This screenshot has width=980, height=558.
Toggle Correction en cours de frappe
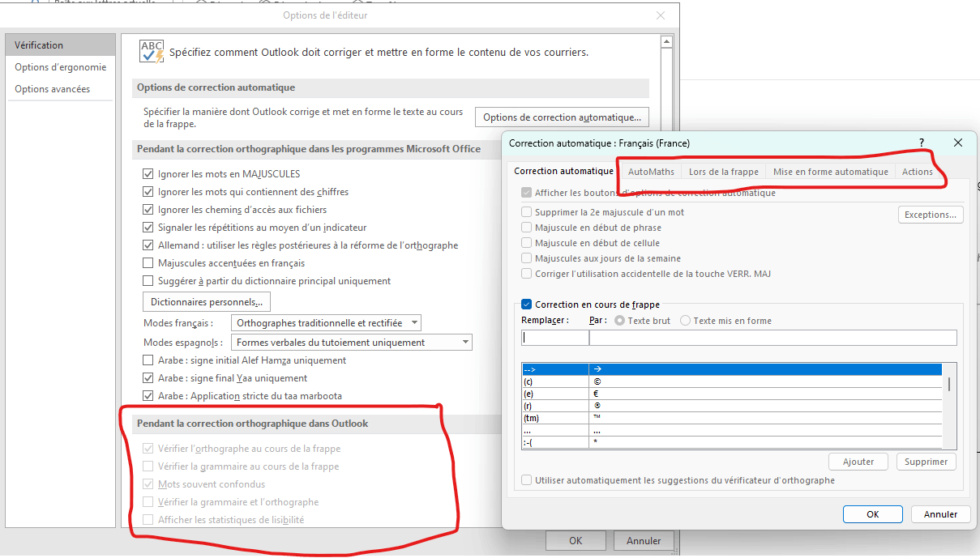tap(527, 305)
